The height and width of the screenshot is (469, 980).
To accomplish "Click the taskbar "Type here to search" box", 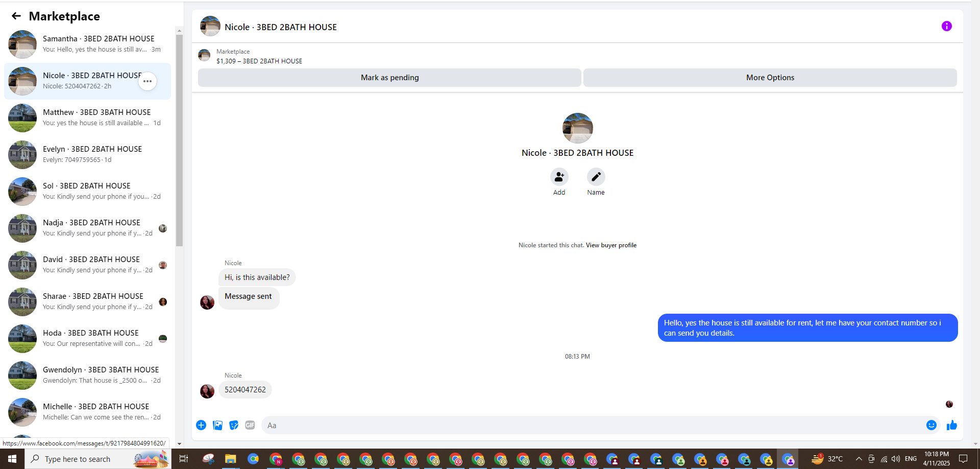I will coord(98,459).
